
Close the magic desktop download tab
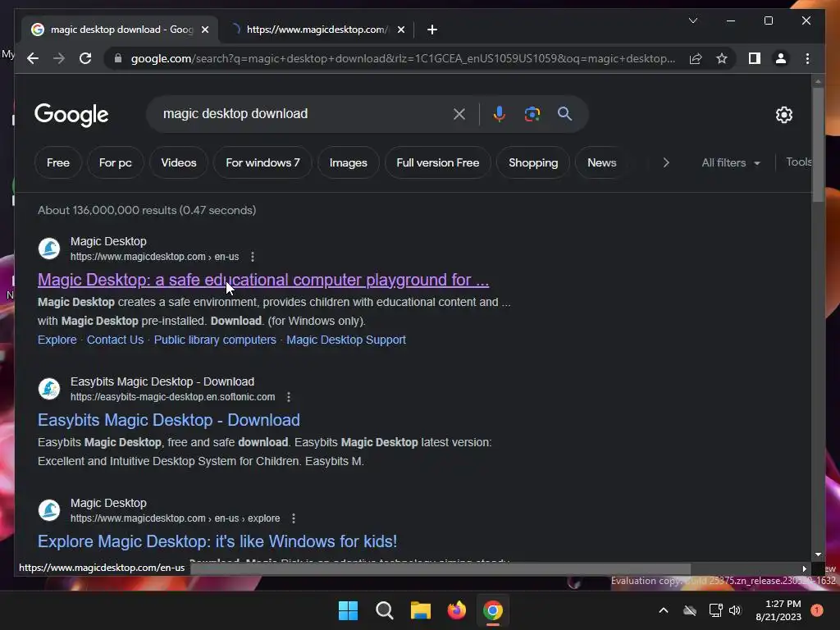[204, 30]
